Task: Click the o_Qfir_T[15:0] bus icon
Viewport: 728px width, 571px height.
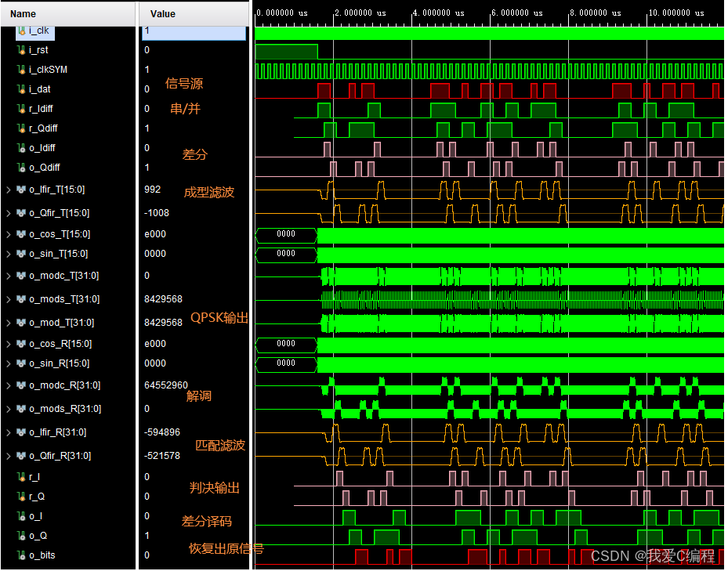Action: pos(21,213)
